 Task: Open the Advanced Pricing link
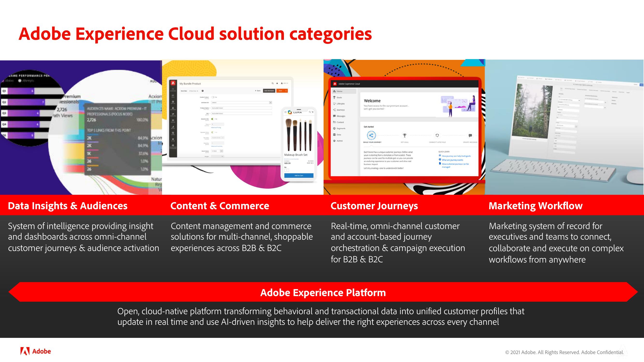(x=216, y=127)
